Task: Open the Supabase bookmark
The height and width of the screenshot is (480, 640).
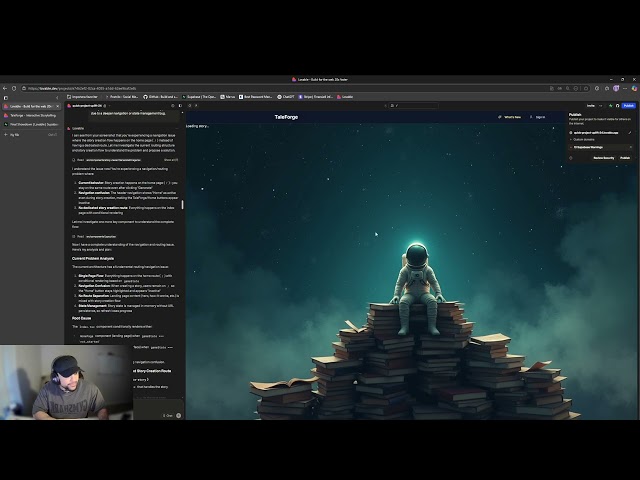Action: [199, 97]
